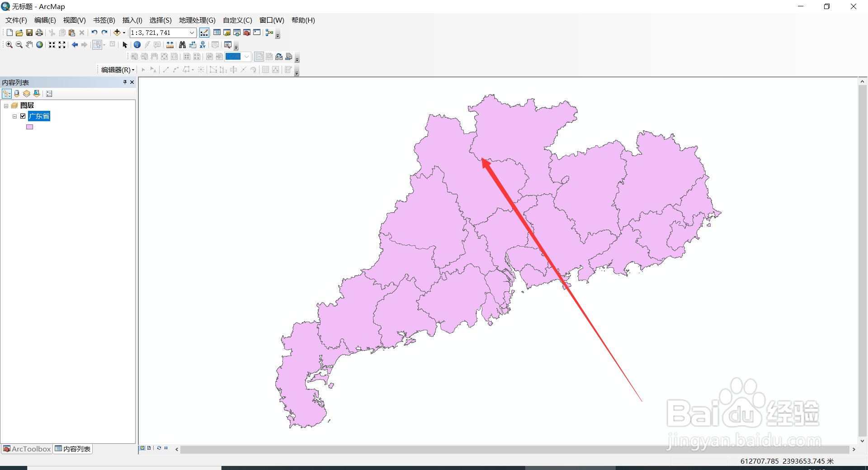Save the map with the floppy disk icon
The width and height of the screenshot is (868, 470).
(x=29, y=33)
